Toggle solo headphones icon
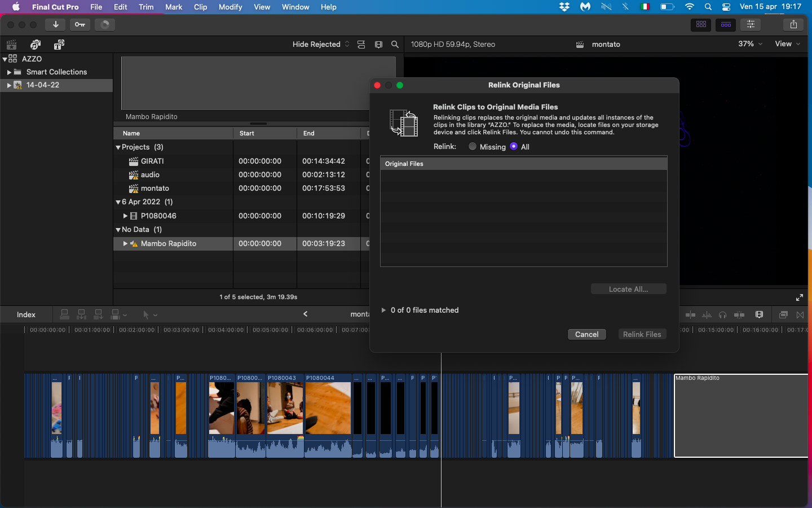 pyautogui.click(x=722, y=315)
